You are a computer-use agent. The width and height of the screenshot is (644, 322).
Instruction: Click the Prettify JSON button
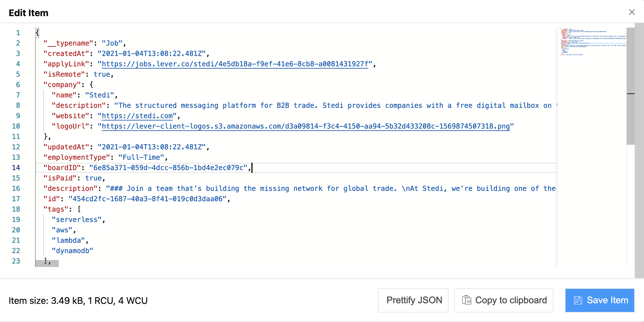coord(413,300)
